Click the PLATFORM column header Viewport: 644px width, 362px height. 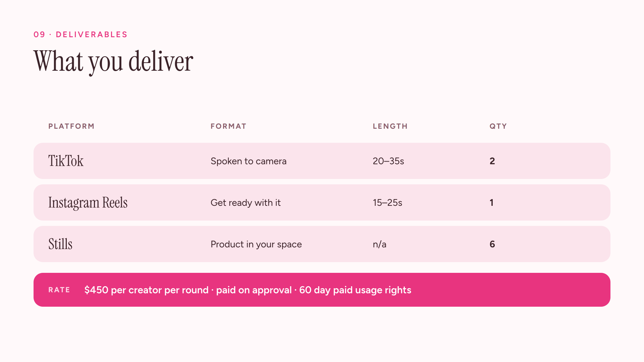coord(71,126)
